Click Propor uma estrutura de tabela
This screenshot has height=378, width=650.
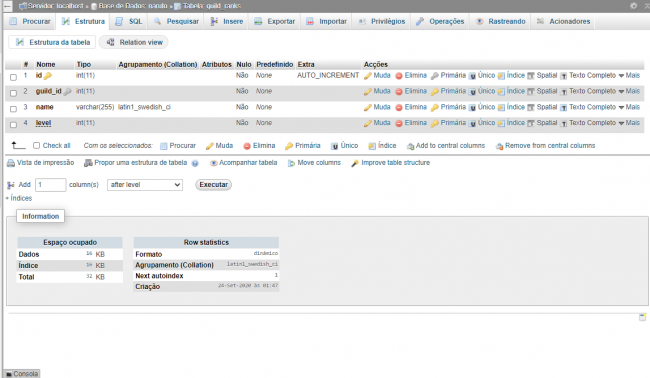[x=136, y=163]
